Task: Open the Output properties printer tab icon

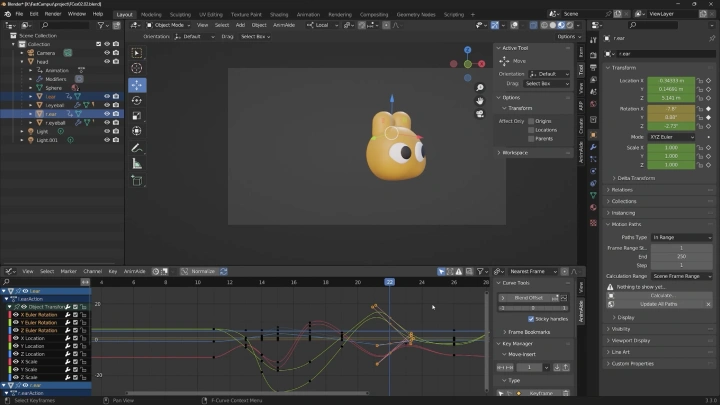Action: 593,68
